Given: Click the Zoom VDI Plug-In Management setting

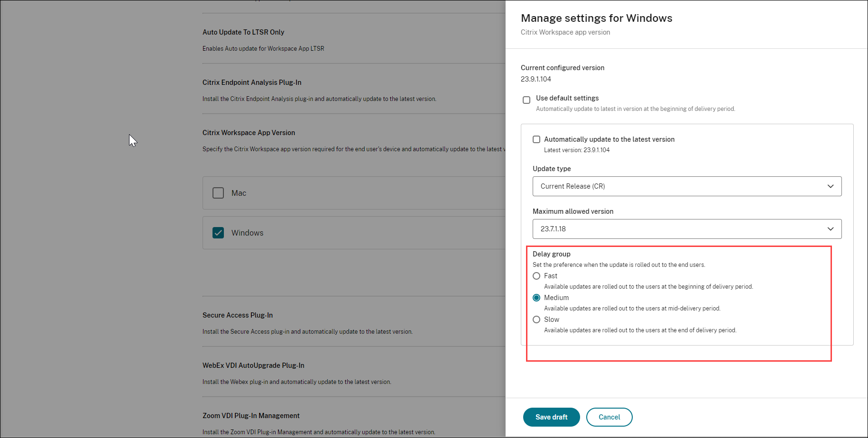Looking at the screenshot, I should pos(251,416).
